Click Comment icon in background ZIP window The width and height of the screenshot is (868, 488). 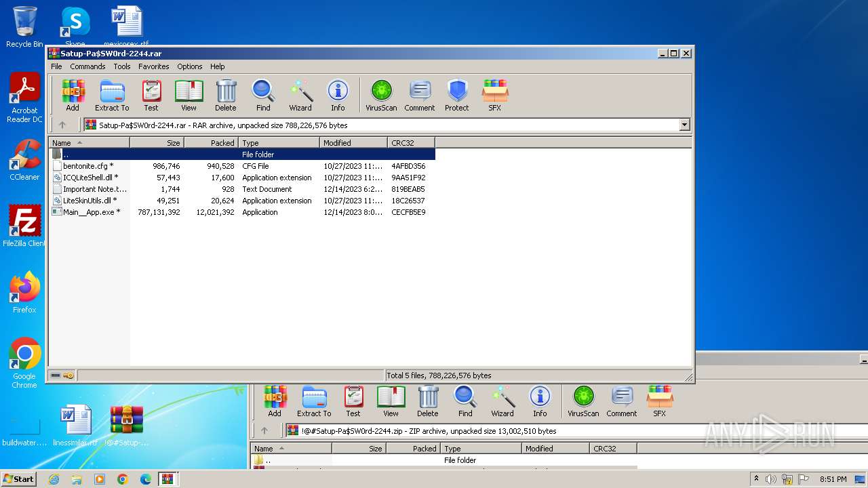(622, 401)
